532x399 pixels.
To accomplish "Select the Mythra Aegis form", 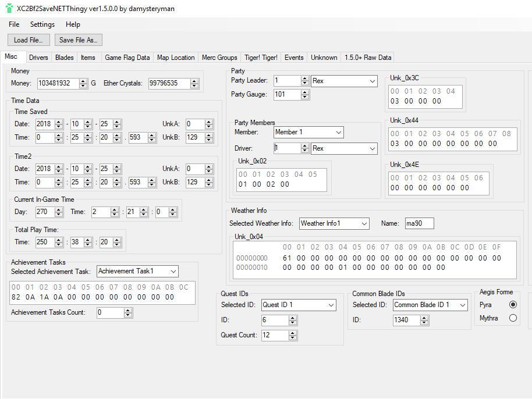I will point(513,318).
